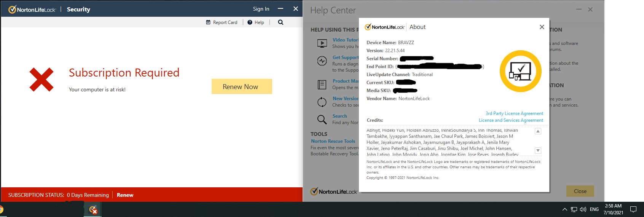Screen dimensions: 644x217
Task: Click the Chrome icon in the taskbar
Action: 1,209
